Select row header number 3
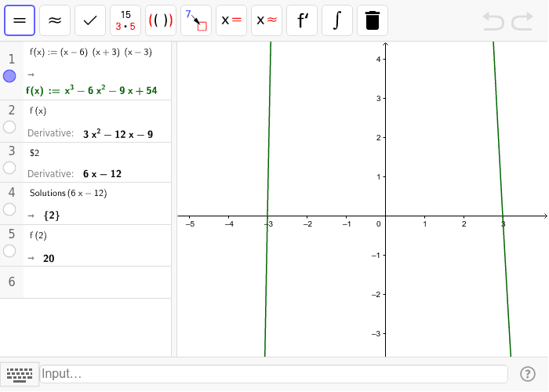 tap(12, 151)
